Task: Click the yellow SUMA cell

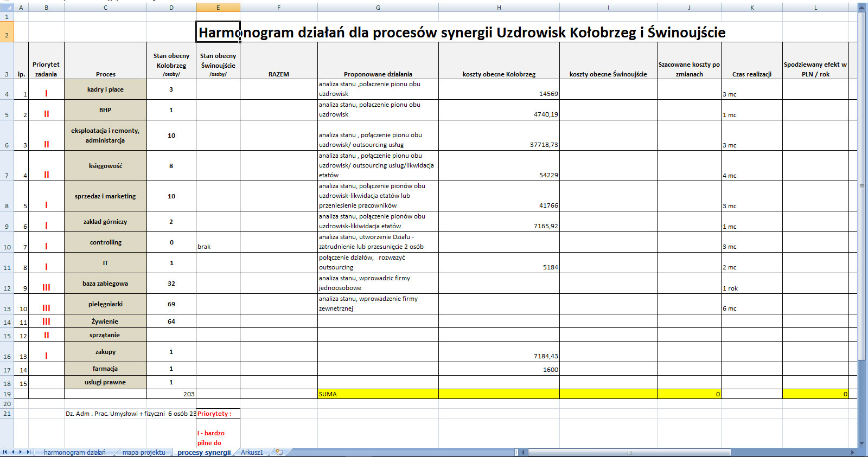Action: pos(378,394)
